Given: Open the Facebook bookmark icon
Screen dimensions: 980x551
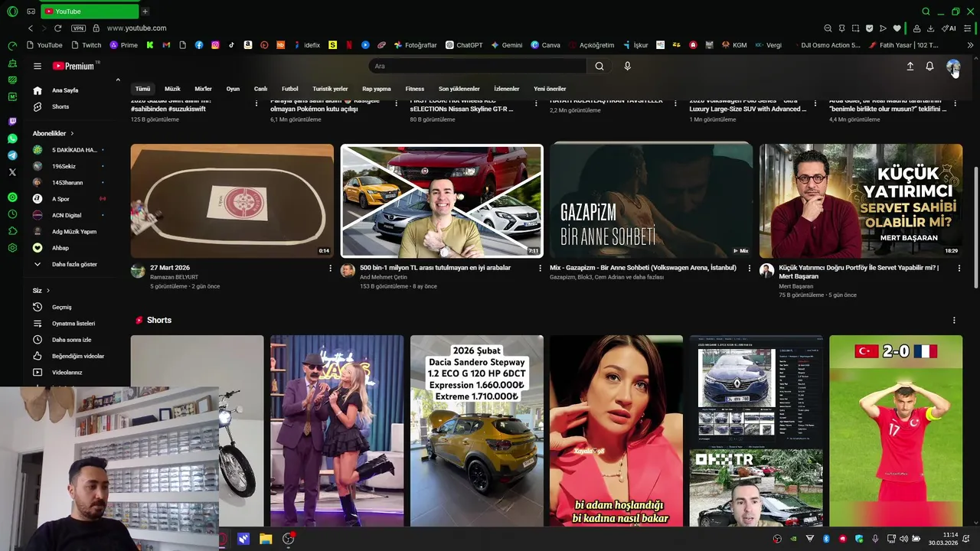Looking at the screenshot, I should 199,45.
